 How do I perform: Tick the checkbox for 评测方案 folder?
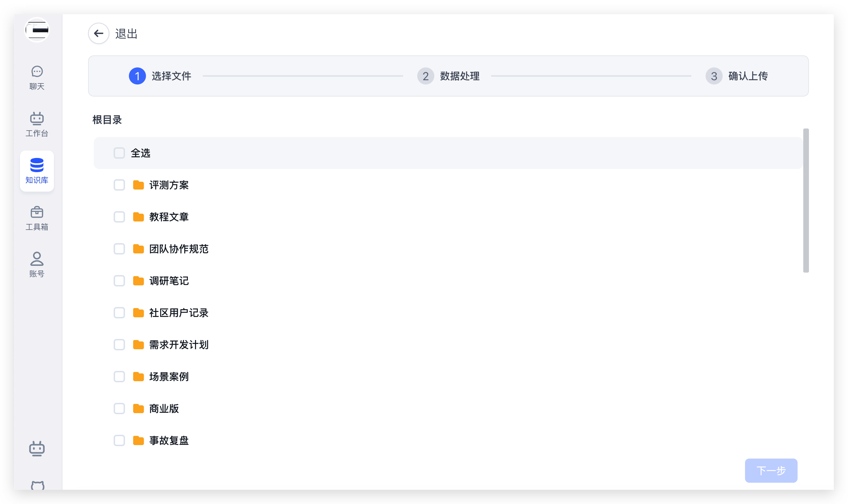[119, 185]
